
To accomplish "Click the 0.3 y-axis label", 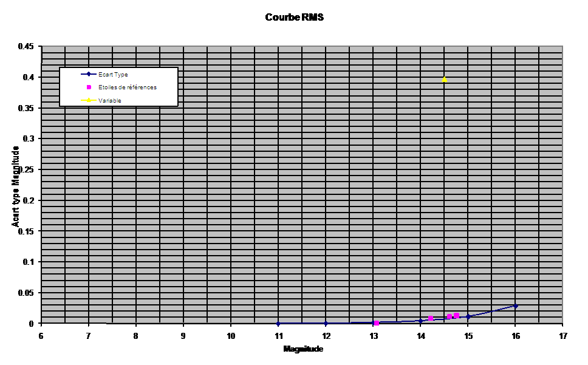I will coord(28,138).
